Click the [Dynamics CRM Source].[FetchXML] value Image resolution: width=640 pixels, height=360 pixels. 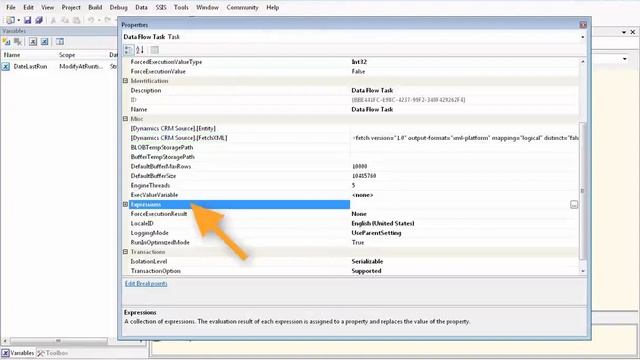point(464,138)
